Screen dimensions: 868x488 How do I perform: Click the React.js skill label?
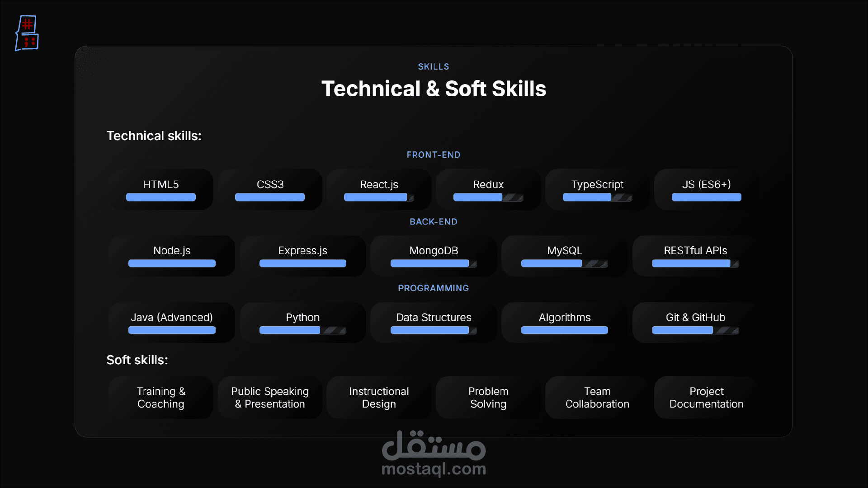379,184
